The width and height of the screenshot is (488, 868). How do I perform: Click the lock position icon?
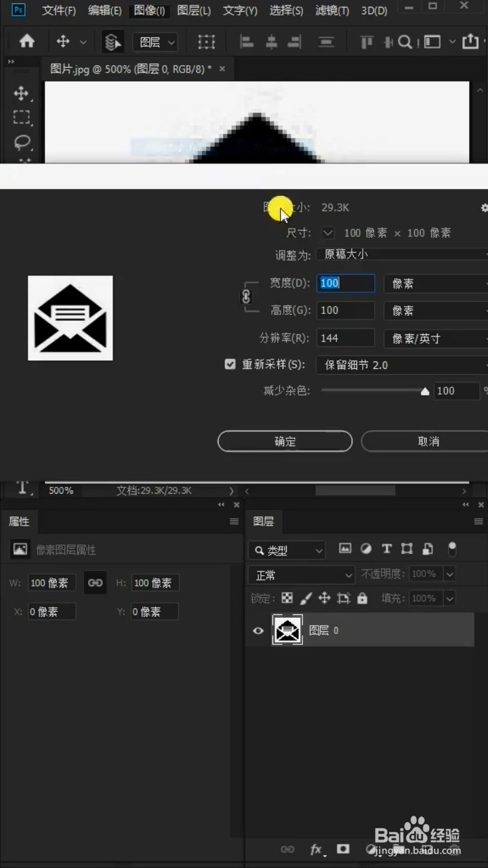click(324, 598)
